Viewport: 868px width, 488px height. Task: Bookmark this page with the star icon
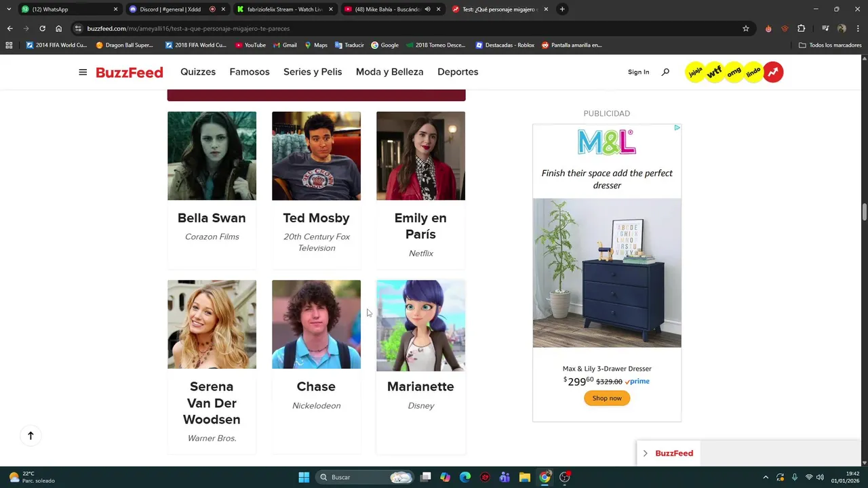[746, 28]
